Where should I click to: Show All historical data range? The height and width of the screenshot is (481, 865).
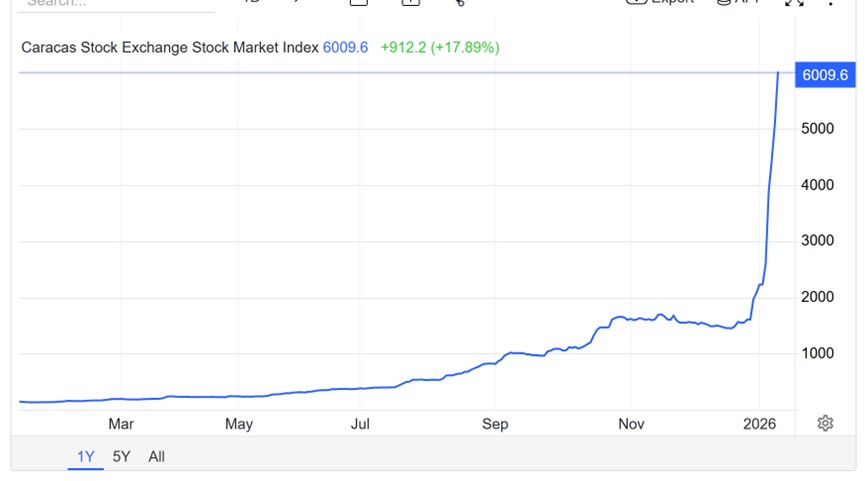point(156,457)
